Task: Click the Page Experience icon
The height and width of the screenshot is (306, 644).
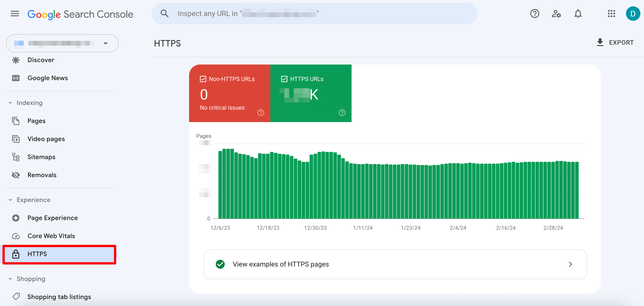Action: click(16, 218)
